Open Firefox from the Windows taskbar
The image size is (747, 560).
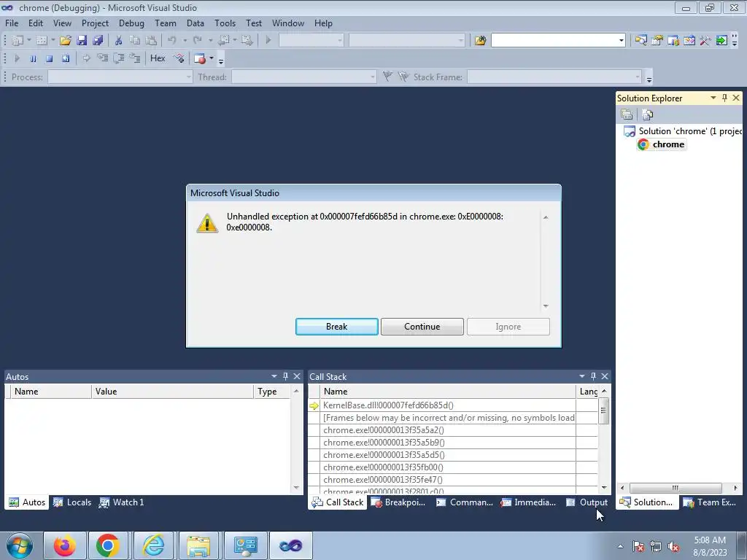pos(65,545)
